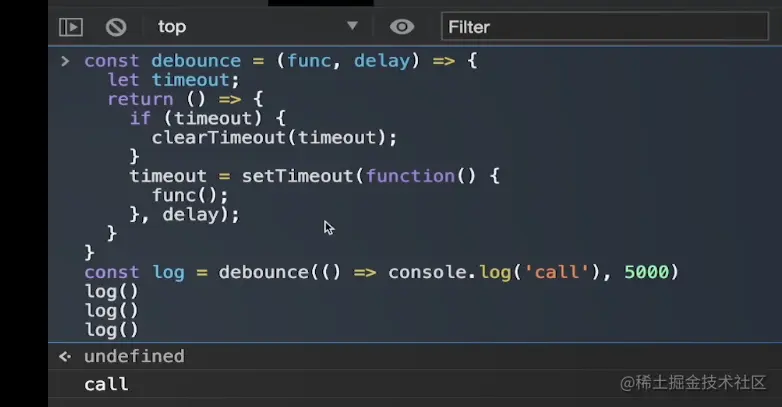Click the 'clearTimeout(timeout);' line
The image size is (782, 407).
274,137
